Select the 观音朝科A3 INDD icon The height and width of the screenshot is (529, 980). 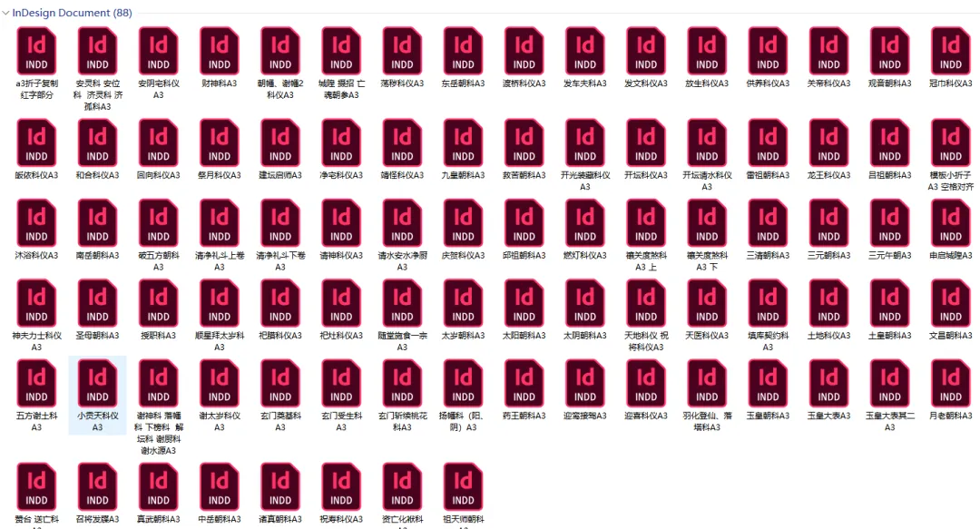coord(889,51)
